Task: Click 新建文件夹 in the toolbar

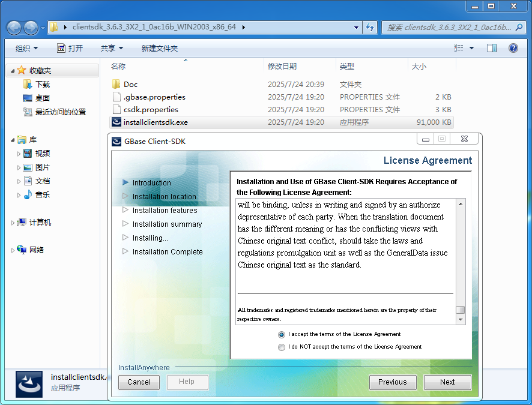Action: pyautogui.click(x=159, y=48)
